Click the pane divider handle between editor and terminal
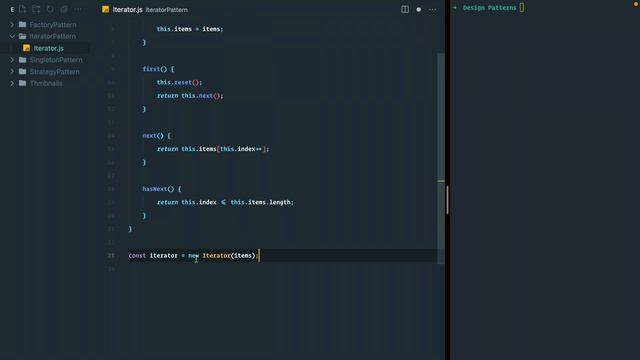The width and height of the screenshot is (640, 360). coord(447,200)
